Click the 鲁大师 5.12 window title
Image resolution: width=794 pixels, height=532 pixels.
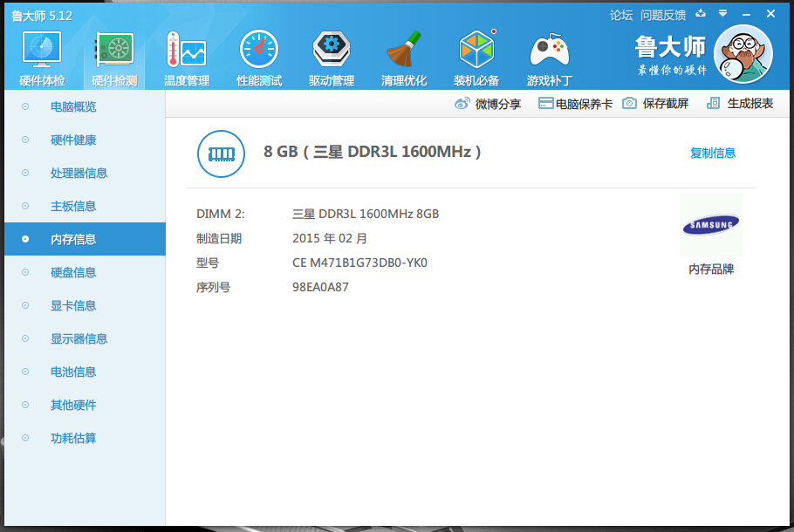coord(42,17)
